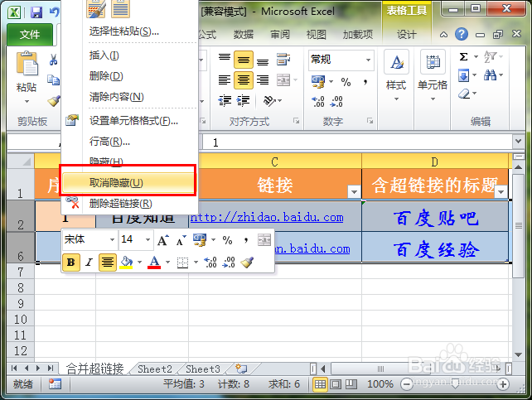Open font color dropdown arrow
Image resolution: width=532 pixels, height=400 pixels.
tap(167, 263)
